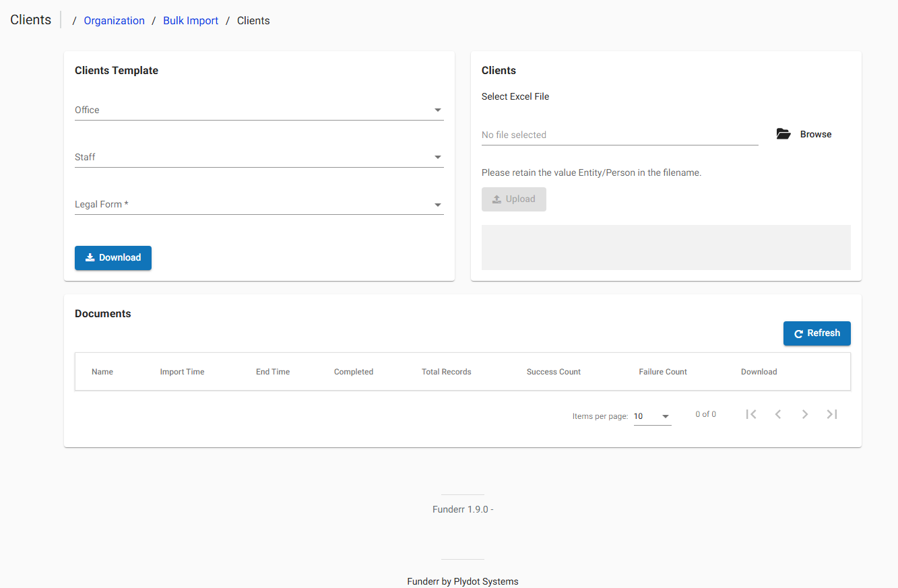Sort documents by the Name column header
This screenshot has width=898, height=588.
tap(102, 371)
